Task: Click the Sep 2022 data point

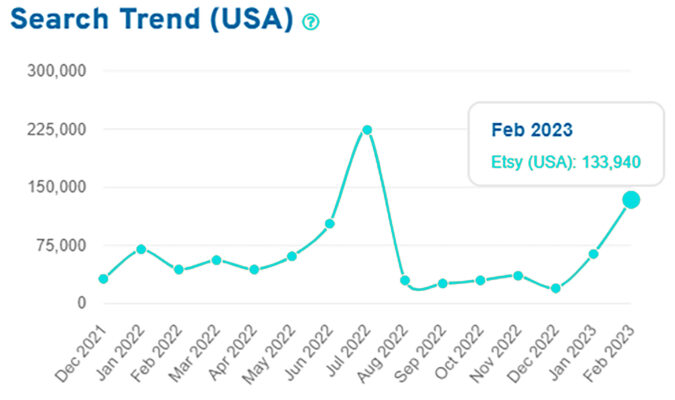Action: 443,284
